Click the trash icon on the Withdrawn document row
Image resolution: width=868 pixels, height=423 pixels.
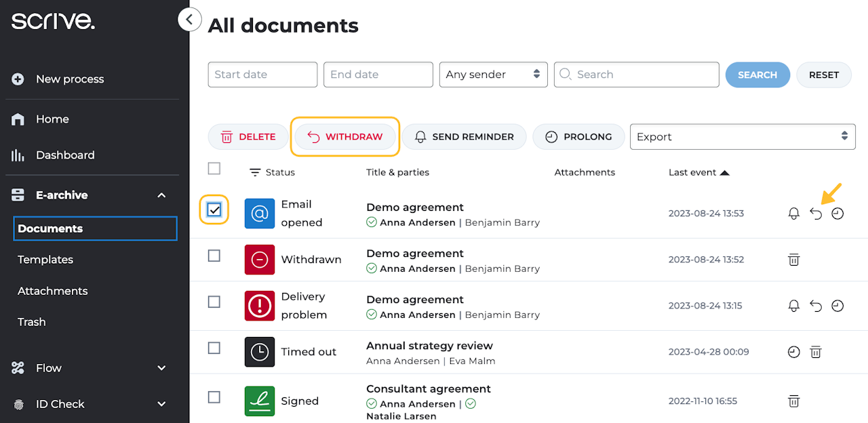click(x=793, y=260)
